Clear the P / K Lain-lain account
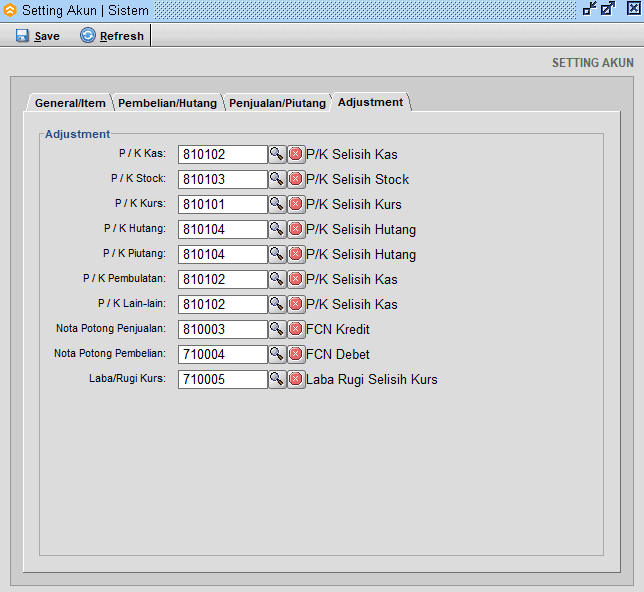The image size is (644, 592). tap(296, 304)
